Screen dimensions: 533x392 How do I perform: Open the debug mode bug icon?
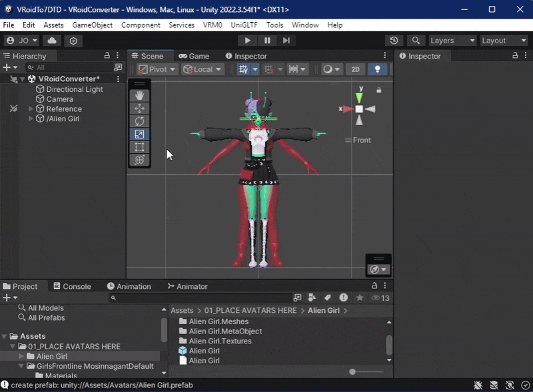[478, 385]
